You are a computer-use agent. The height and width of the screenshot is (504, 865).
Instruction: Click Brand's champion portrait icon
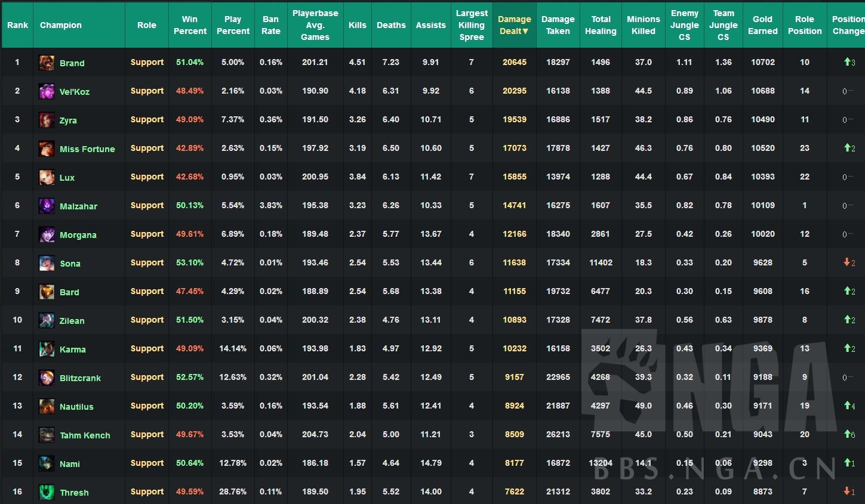pyautogui.click(x=47, y=63)
